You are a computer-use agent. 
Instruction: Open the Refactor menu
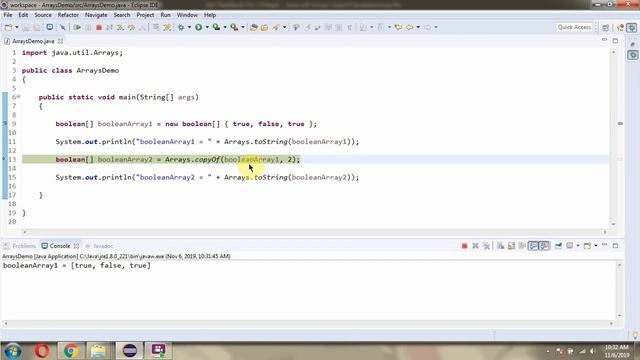coord(68,15)
